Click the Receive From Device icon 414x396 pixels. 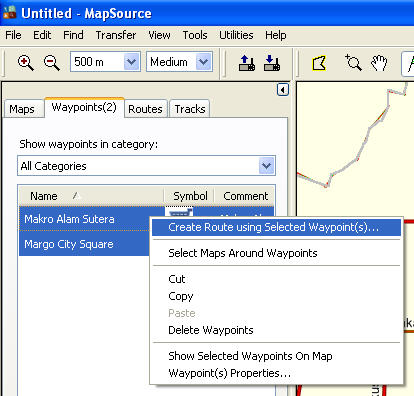click(x=272, y=63)
